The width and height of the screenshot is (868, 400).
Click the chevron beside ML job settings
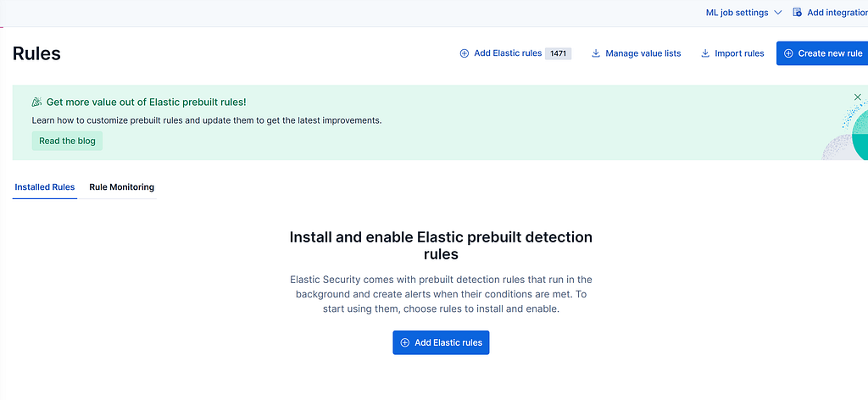click(778, 13)
